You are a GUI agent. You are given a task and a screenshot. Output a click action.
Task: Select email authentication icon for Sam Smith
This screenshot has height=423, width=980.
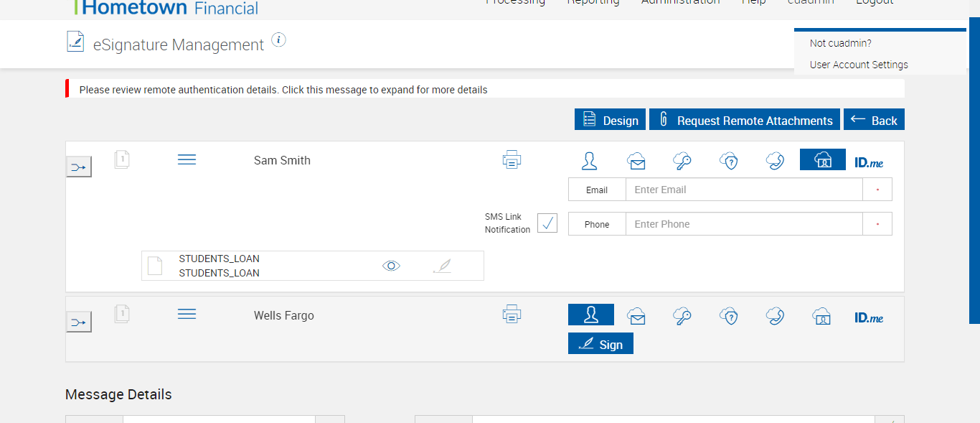pos(636,161)
